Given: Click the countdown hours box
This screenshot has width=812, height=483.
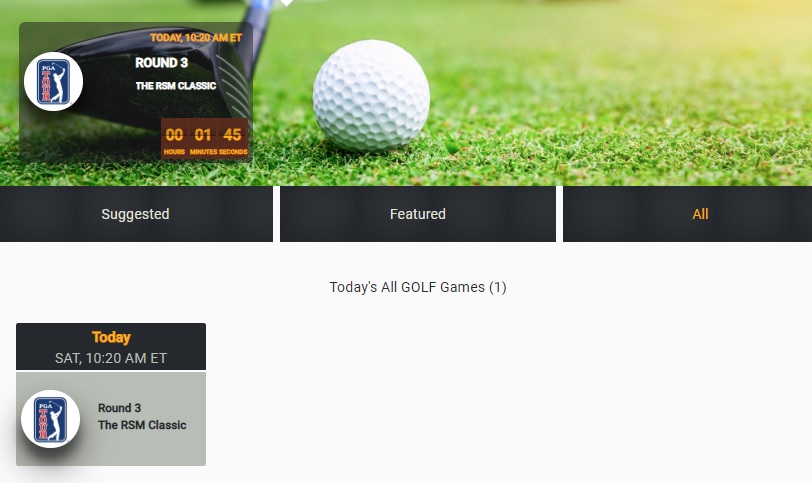Looking at the screenshot, I should click(175, 139).
